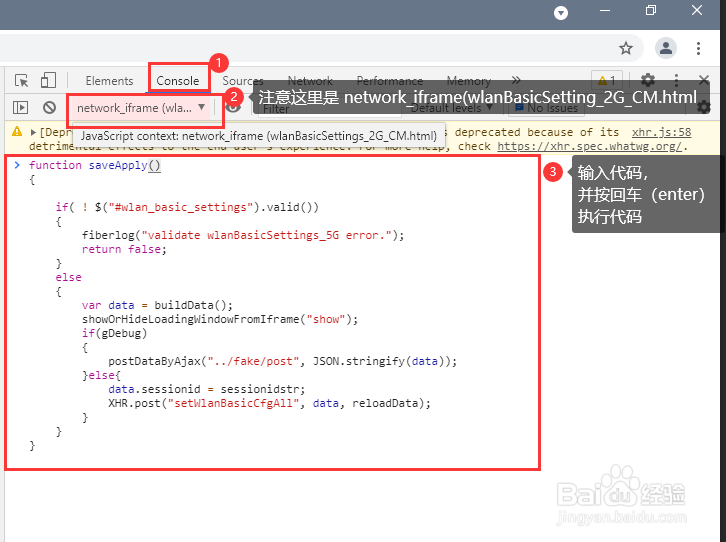Bookmark this page with the star
The height and width of the screenshot is (542, 726).
pos(626,48)
